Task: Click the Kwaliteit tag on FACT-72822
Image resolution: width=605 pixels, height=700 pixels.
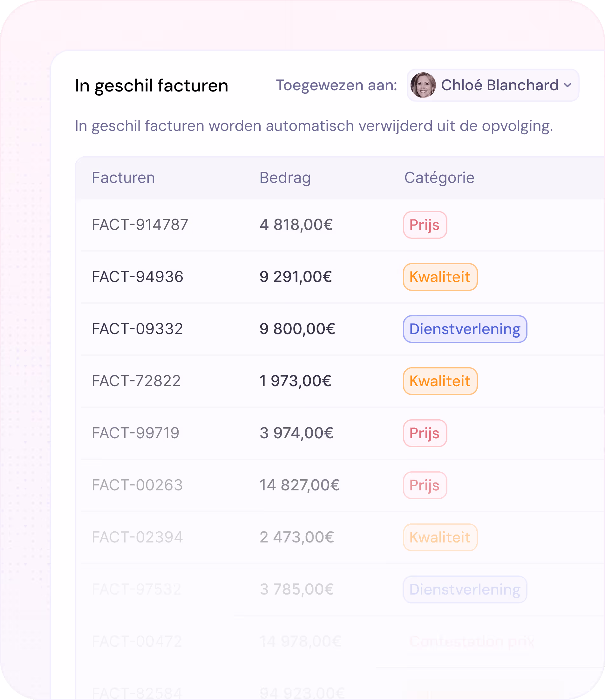Action: (x=440, y=381)
